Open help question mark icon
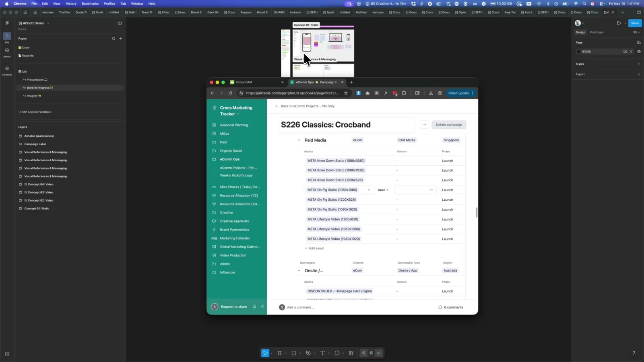Viewport: 644px width, 362px height. pyautogui.click(x=634, y=353)
